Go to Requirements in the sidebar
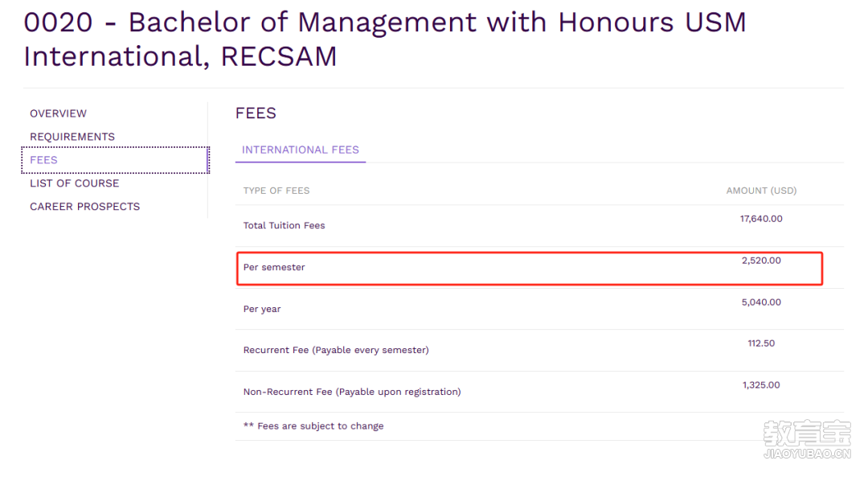 click(72, 137)
